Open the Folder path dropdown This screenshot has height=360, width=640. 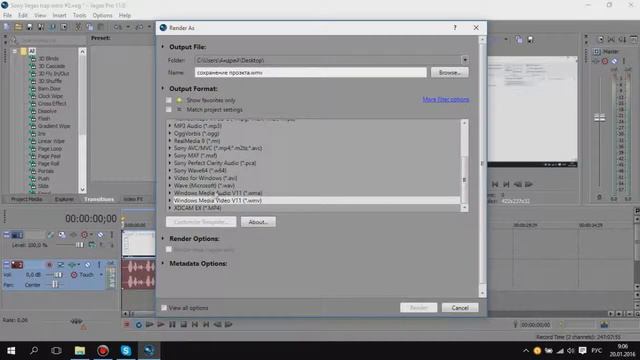tap(465, 60)
